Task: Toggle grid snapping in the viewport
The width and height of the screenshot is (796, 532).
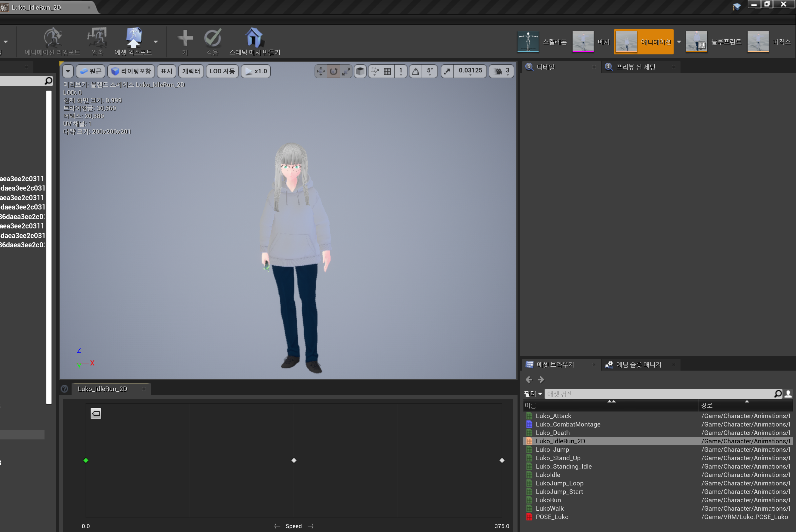Action: (x=387, y=71)
